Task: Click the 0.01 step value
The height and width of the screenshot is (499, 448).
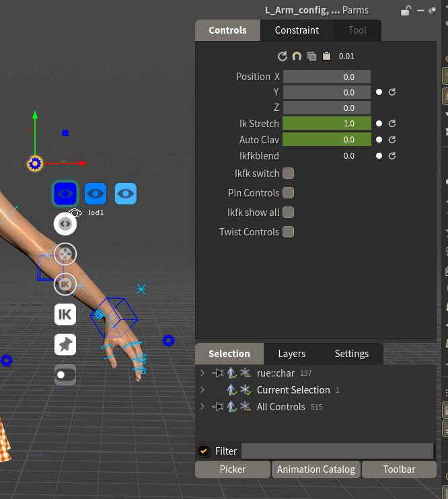Action: (x=346, y=56)
